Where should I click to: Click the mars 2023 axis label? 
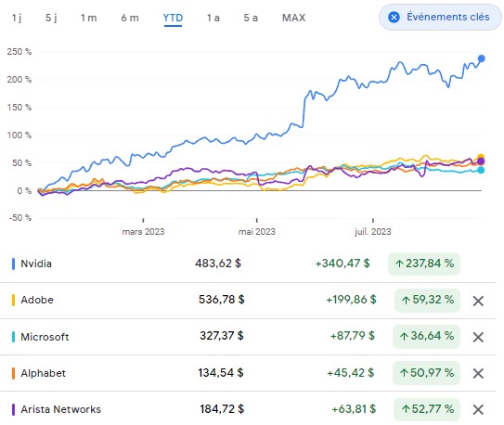[143, 232]
